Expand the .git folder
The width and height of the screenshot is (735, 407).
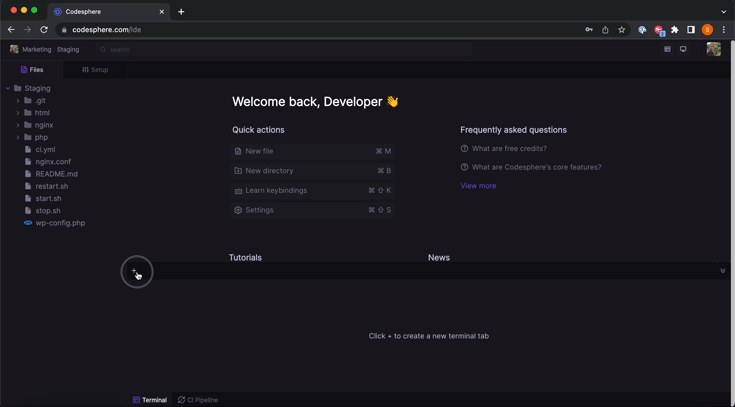point(18,101)
